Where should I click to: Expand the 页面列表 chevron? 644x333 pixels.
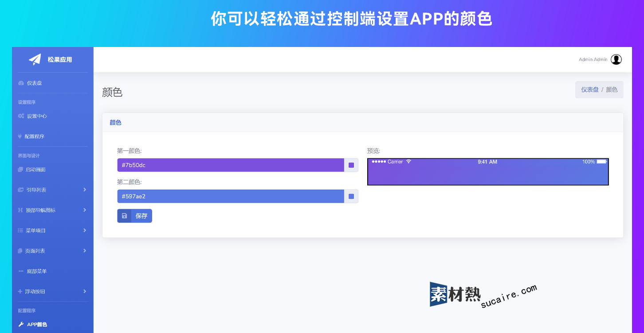[85, 251]
